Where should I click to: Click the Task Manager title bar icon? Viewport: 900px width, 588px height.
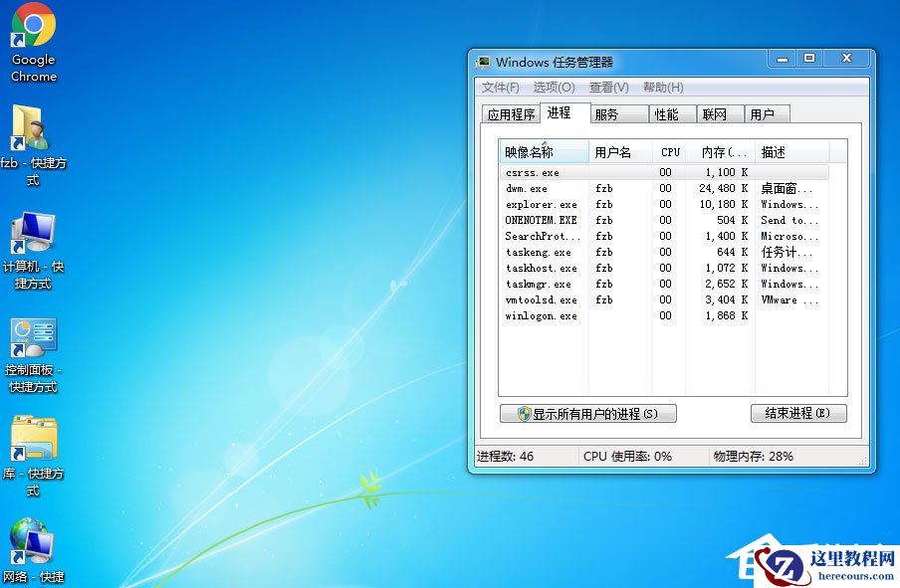click(x=485, y=60)
